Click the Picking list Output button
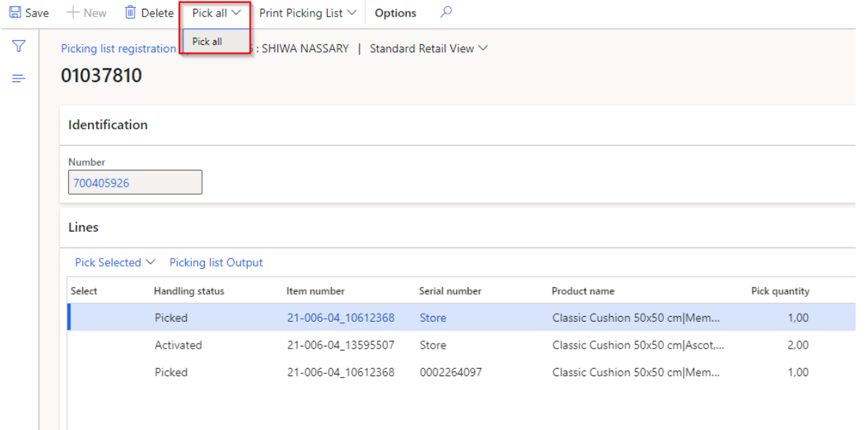 point(216,262)
